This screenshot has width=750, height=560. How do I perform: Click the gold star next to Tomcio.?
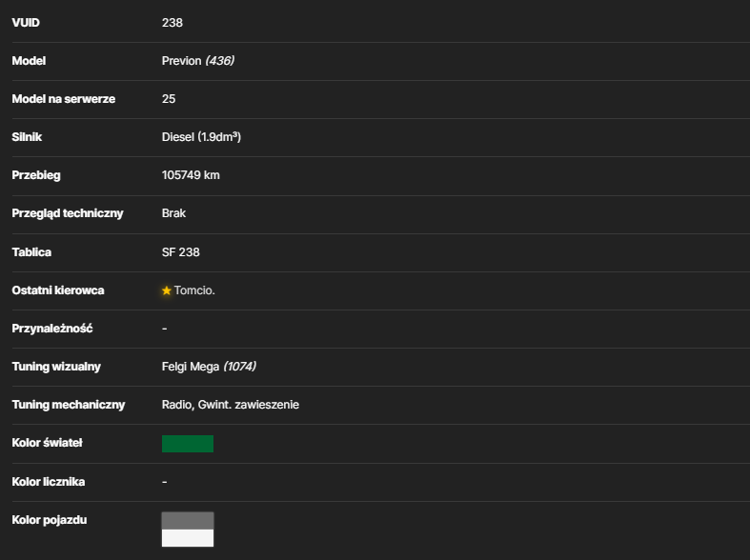(167, 290)
